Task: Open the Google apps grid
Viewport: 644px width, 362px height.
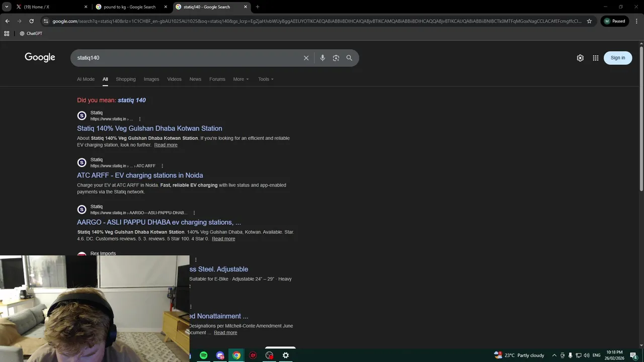Action: [x=596, y=58]
